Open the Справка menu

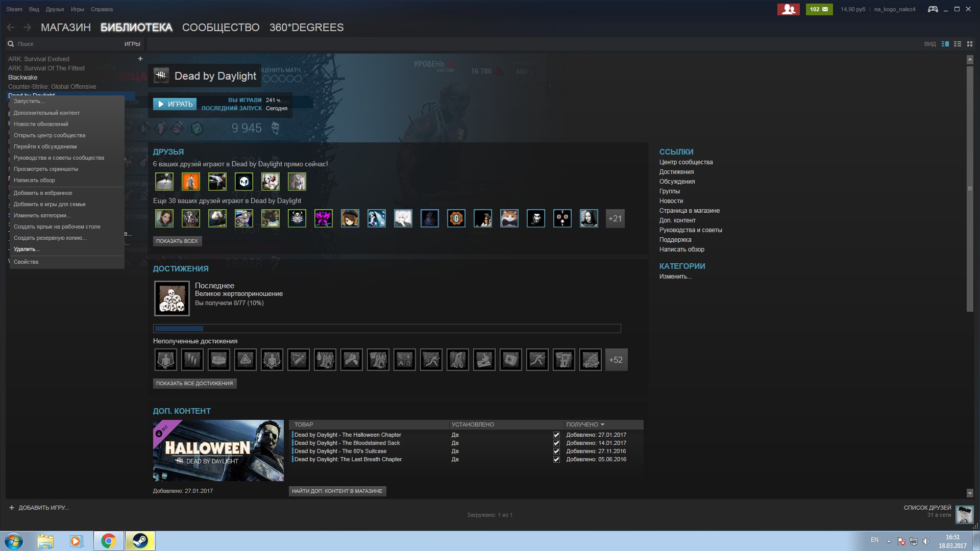pyautogui.click(x=102, y=9)
